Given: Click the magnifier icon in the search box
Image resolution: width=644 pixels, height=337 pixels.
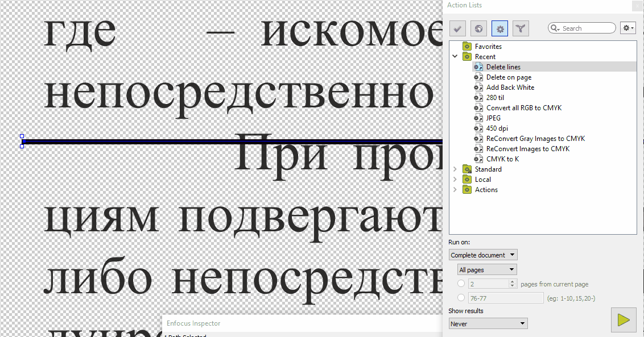Looking at the screenshot, I should [x=555, y=28].
